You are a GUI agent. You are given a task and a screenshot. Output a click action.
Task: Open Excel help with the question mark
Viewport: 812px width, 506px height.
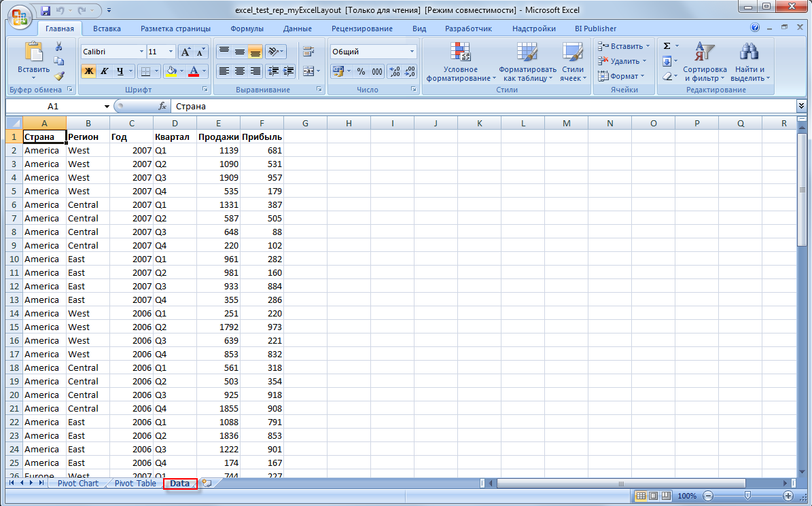[x=755, y=28]
